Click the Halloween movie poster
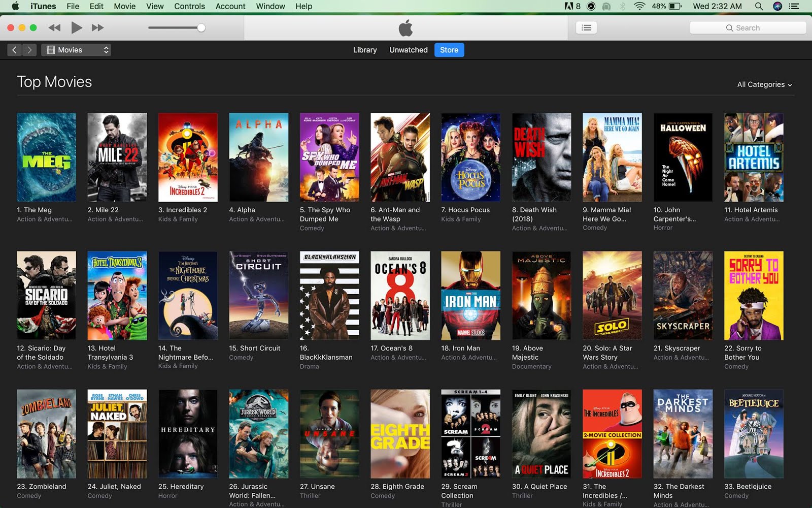Screen dimensions: 812x508 point(683,157)
